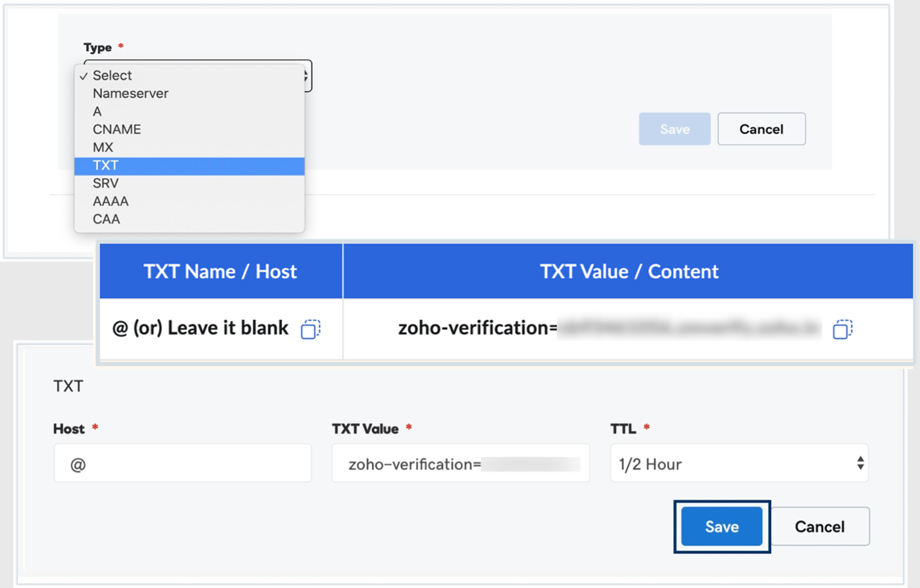The height and width of the screenshot is (588, 920).
Task: Focus the TXT Value input field
Action: tap(461, 463)
